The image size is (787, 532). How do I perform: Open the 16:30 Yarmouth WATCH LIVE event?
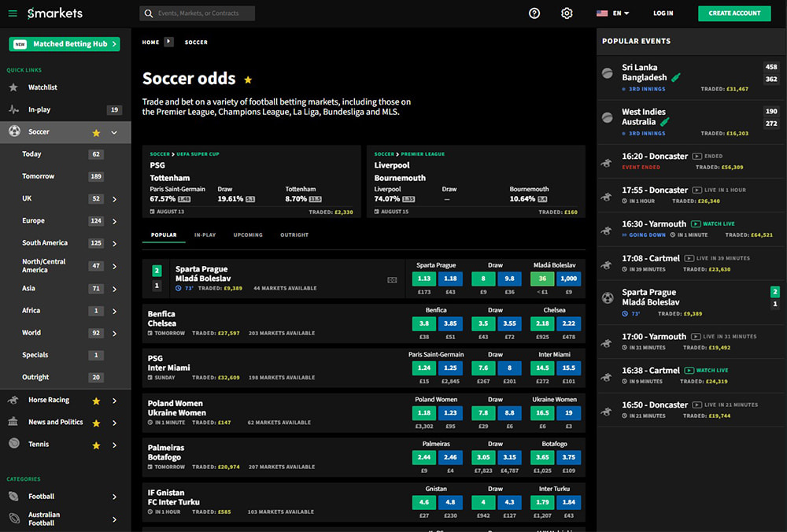click(x=692, y=229)
